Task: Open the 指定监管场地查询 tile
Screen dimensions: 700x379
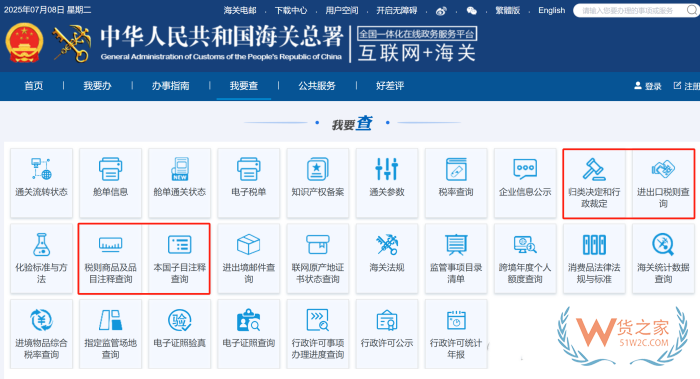Action: click(110, 334)
